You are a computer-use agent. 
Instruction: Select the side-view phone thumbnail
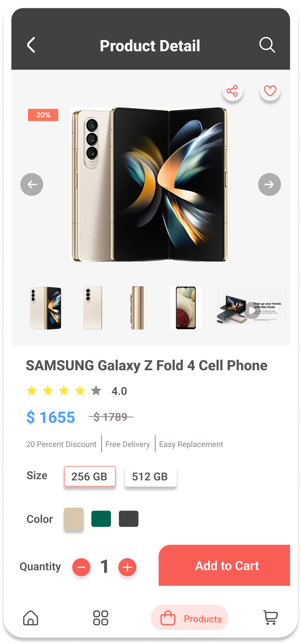coord(137,308)
